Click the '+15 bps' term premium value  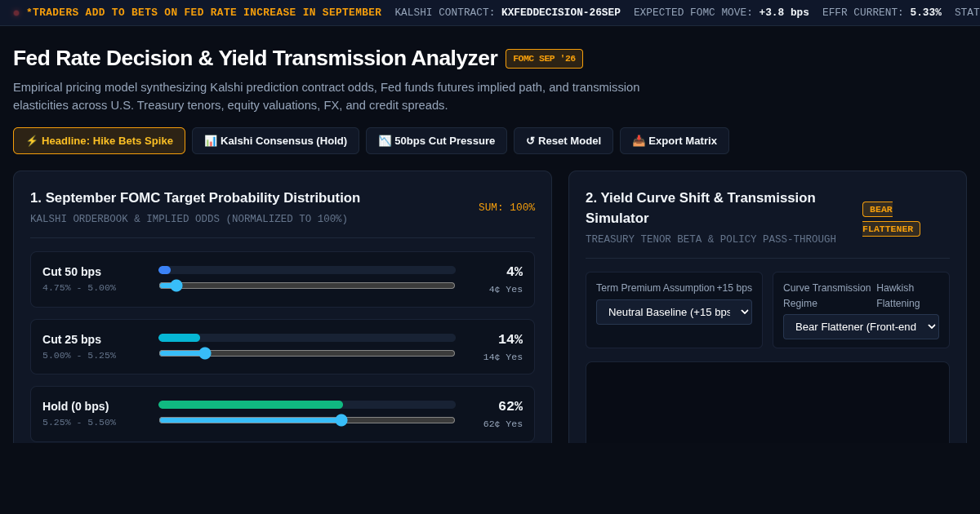[x=734, y=288]
